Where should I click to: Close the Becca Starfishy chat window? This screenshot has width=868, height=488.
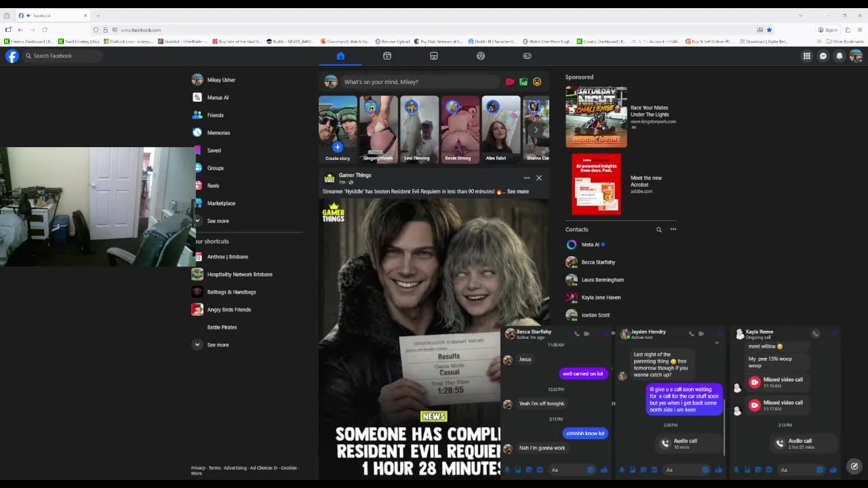(606, 333)
